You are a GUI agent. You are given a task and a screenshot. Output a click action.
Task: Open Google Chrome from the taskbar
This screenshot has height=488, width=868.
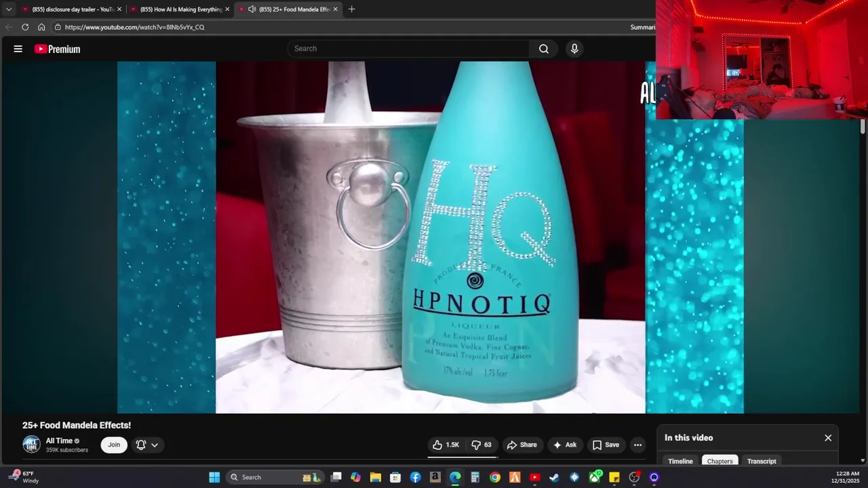(495, 477)
